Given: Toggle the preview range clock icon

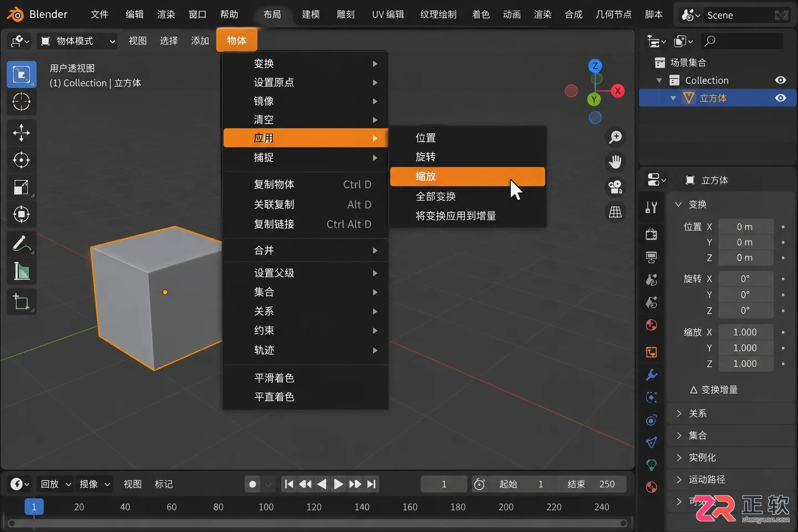Looking at the screenshot, I should coord(480,484).
